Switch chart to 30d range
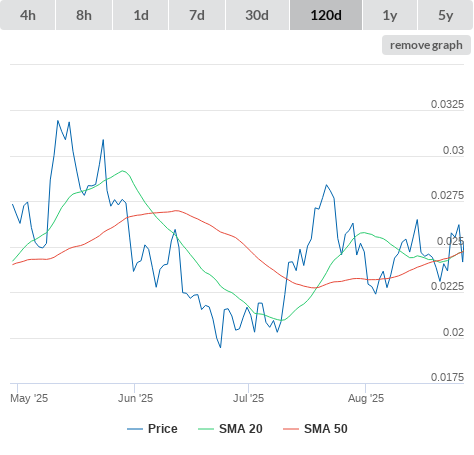 [x=257, y=15]
